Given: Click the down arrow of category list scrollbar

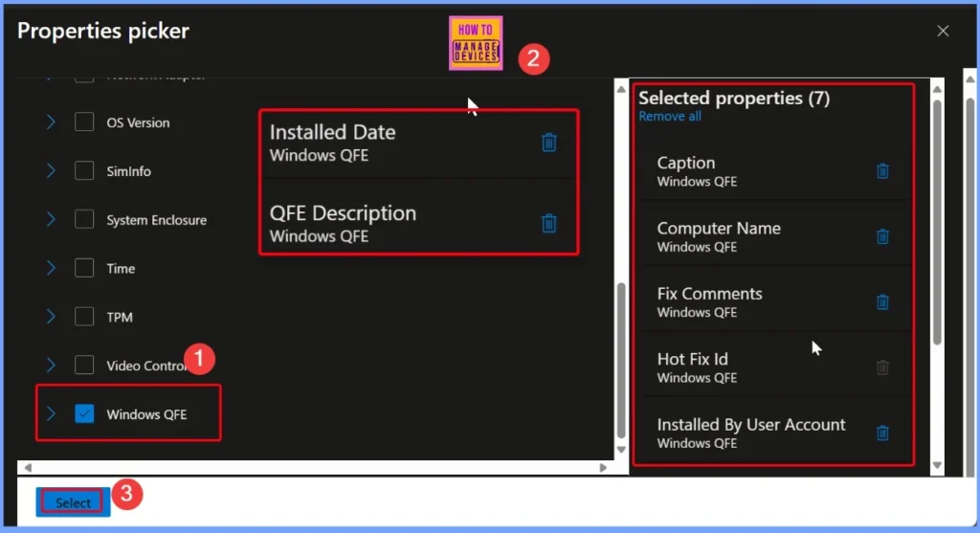Looking at the screenshot, I should pos(621,450).
